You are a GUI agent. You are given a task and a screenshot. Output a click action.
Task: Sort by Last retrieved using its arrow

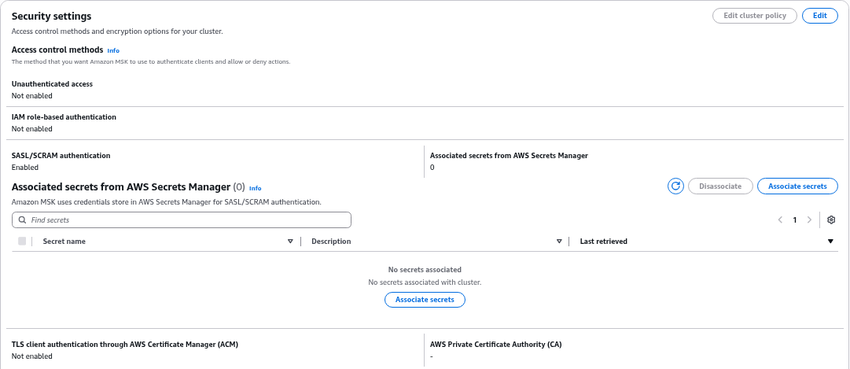click(830, 242)
